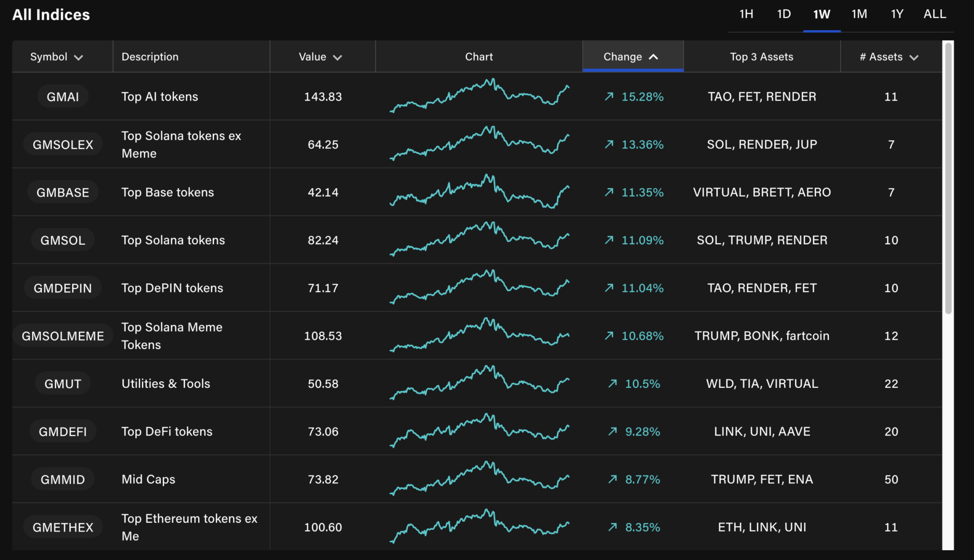Open the GMDEFI index symbol
974x560 pixels.
click(63, 431)
